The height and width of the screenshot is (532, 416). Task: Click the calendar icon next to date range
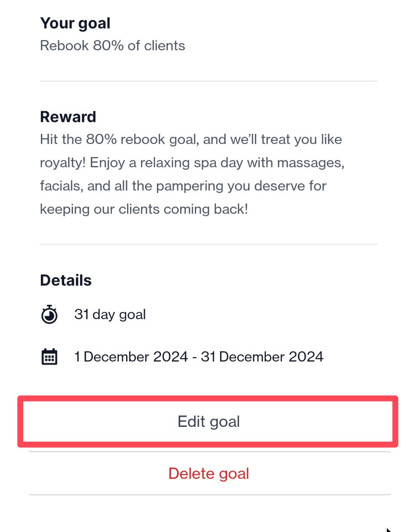49,357
